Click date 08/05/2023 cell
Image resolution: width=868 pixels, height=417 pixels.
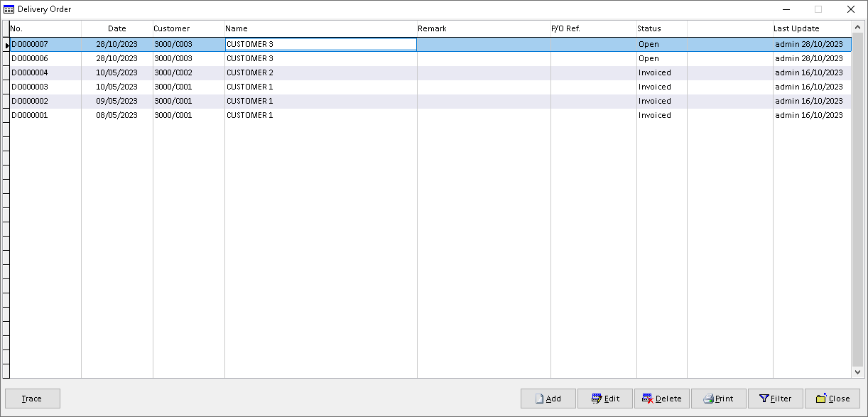pyautogui.click(x=117, y=115)
